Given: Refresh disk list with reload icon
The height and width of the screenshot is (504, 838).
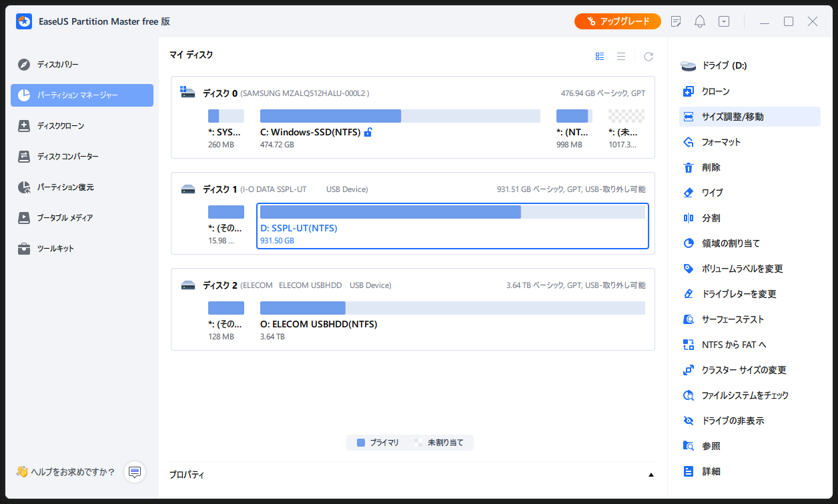Looking at the screenshot, I should 648,57.
